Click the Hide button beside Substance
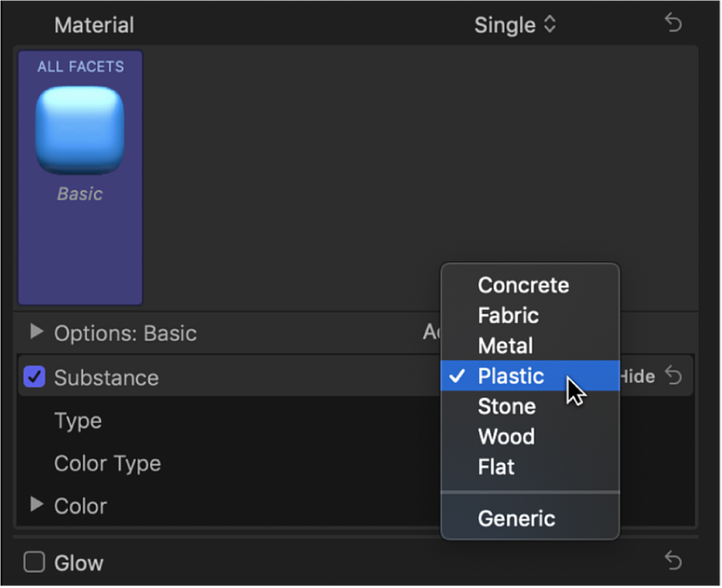This screenshot has width=722, height=588. (637, 376)
